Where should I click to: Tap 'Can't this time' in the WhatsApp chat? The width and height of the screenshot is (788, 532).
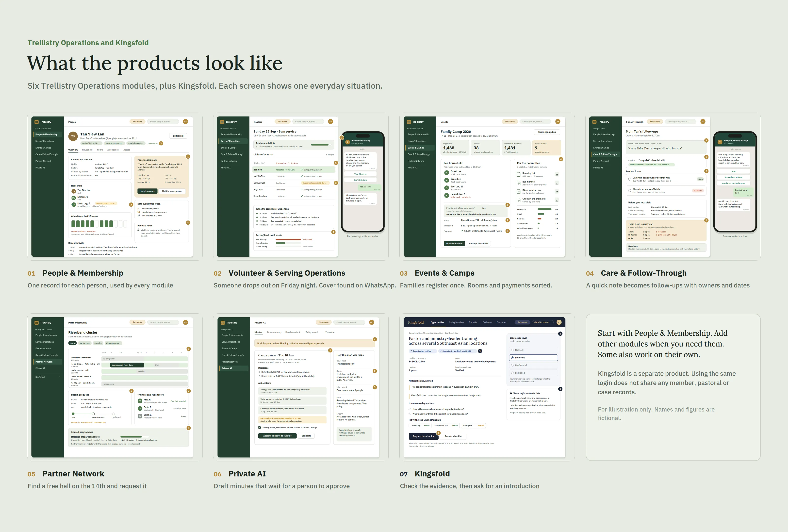click(x=361, y=180)
